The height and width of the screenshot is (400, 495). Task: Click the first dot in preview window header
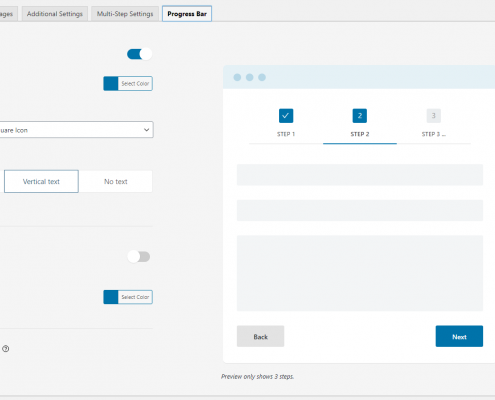237,77
